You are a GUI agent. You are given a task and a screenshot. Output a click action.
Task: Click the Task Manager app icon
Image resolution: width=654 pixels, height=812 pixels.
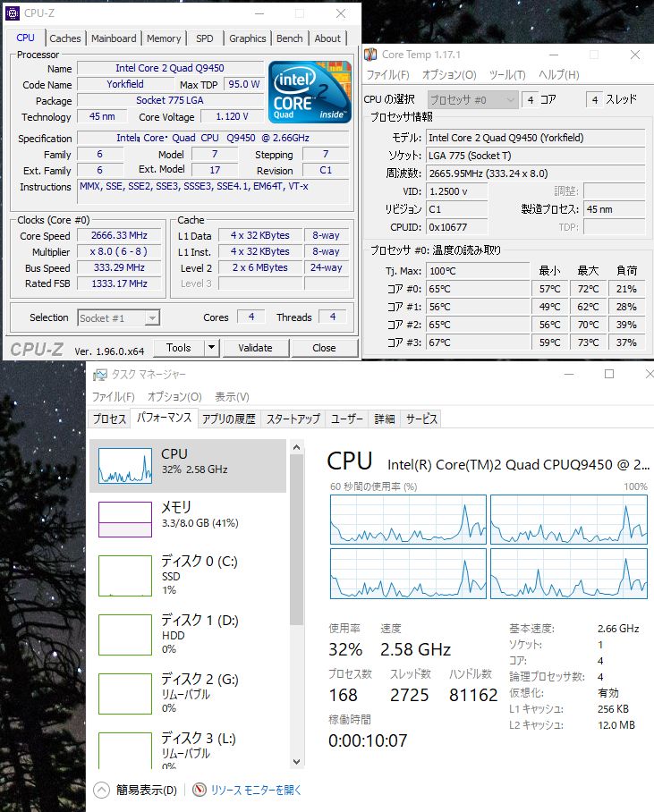tap(100, 375)
